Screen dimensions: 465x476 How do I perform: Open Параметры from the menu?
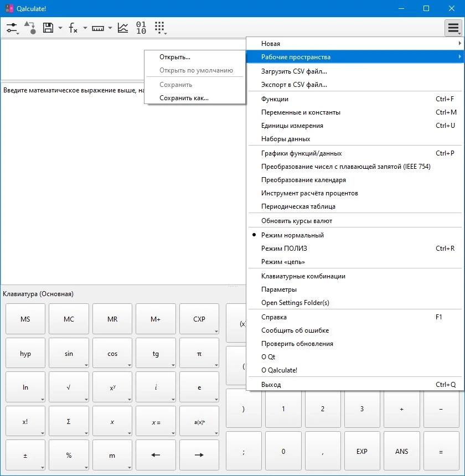coord(355,289)
